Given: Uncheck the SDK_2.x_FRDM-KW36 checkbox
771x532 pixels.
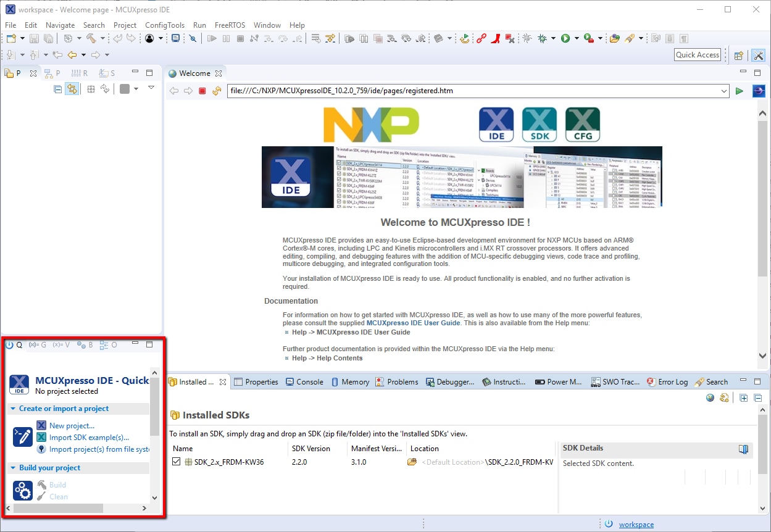Looking at the screenshot, I should 177,462.
